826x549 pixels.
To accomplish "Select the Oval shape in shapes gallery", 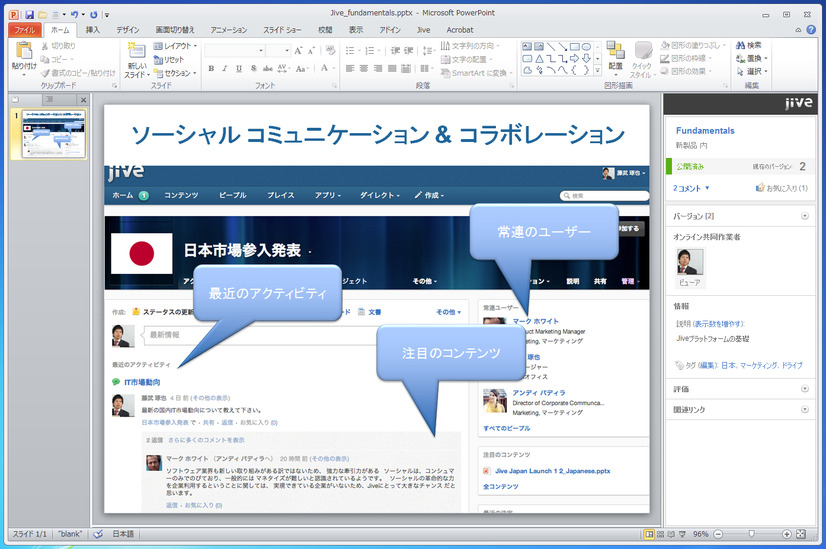I will tap(586, 46).
